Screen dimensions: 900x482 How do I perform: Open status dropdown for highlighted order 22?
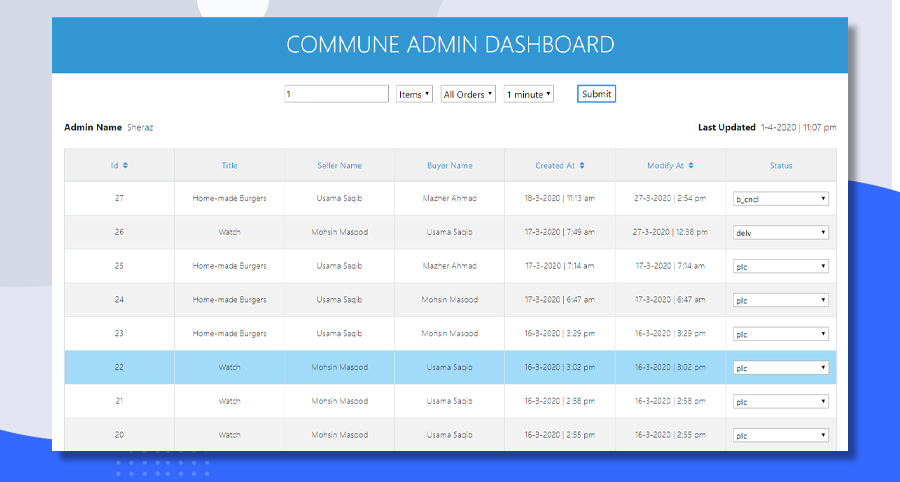coord(781,368)
